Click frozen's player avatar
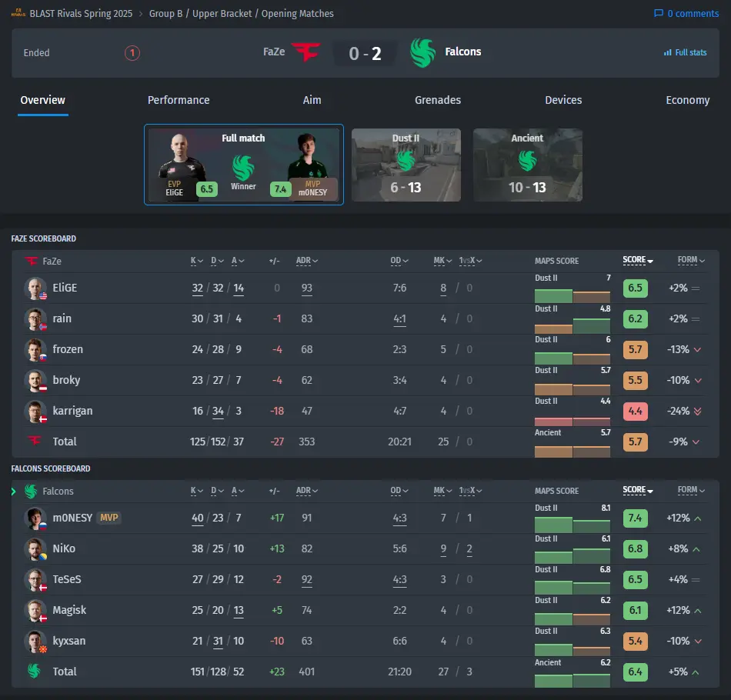731x700 pixels. point(35,349)
